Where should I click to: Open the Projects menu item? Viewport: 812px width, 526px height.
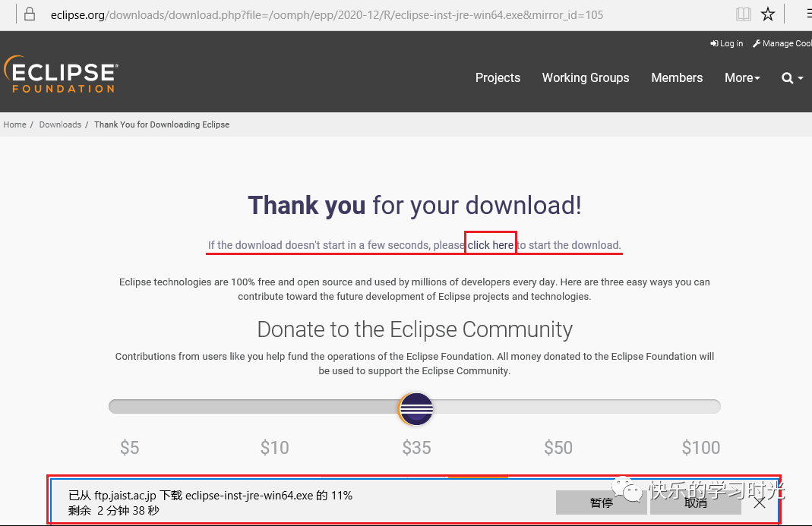(498, 77)
